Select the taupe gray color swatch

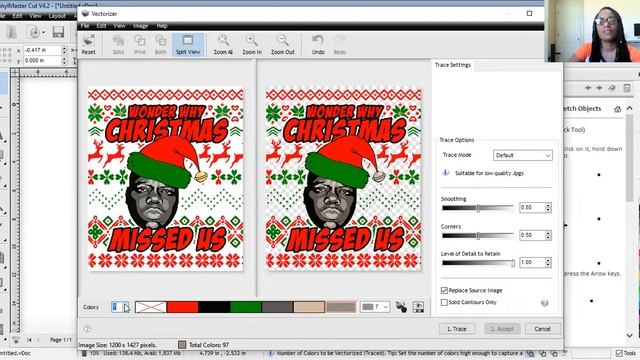(x=341, y=307)
